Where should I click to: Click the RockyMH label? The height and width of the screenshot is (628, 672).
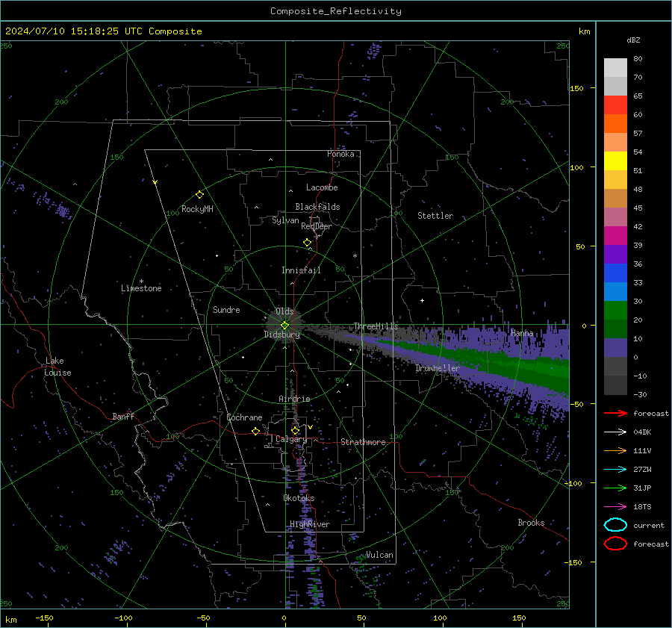coord(197,209)
